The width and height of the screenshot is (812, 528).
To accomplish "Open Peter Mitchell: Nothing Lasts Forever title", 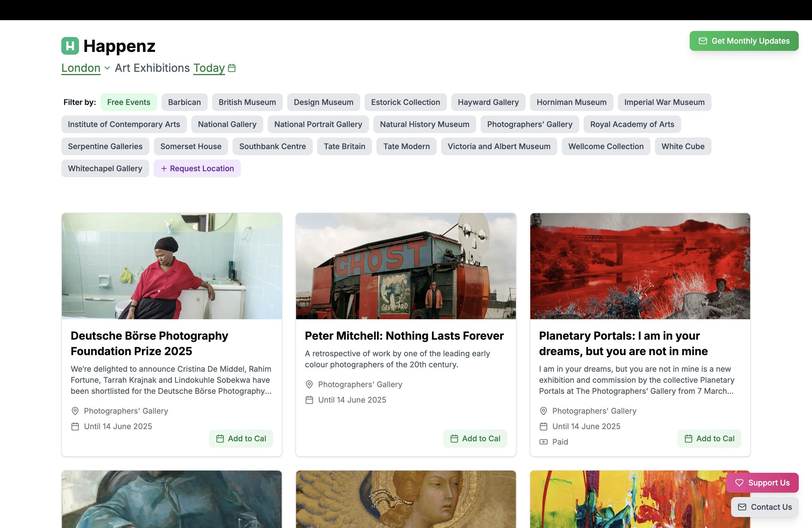I will click(404, 336).
